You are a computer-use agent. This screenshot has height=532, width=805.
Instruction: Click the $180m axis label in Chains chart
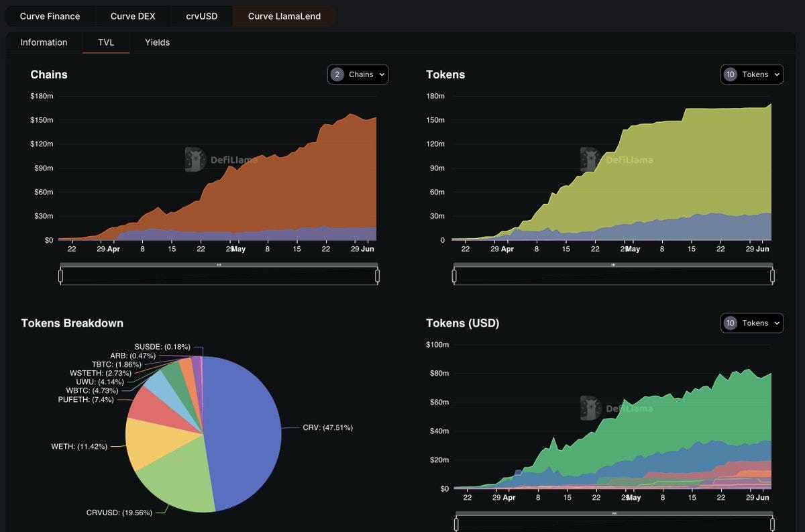click(42, 97)
